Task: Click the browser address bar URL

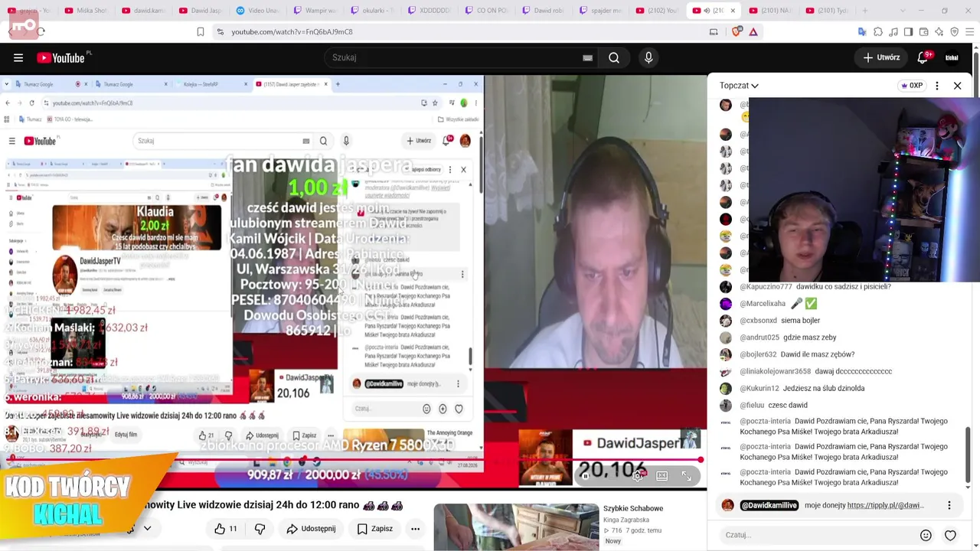Action: 292,31
